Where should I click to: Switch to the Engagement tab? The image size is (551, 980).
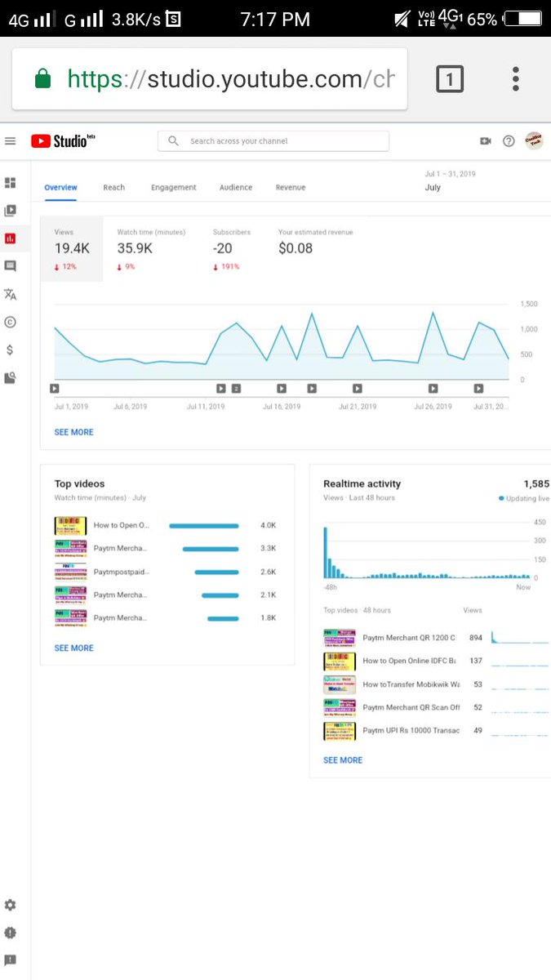(x=174, y=187)
